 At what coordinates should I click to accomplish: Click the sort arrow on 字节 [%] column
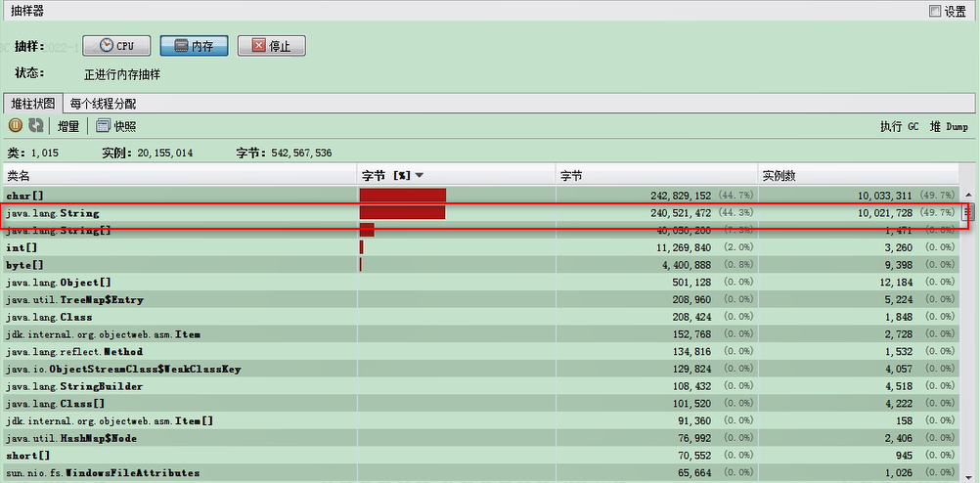[419, 176]
